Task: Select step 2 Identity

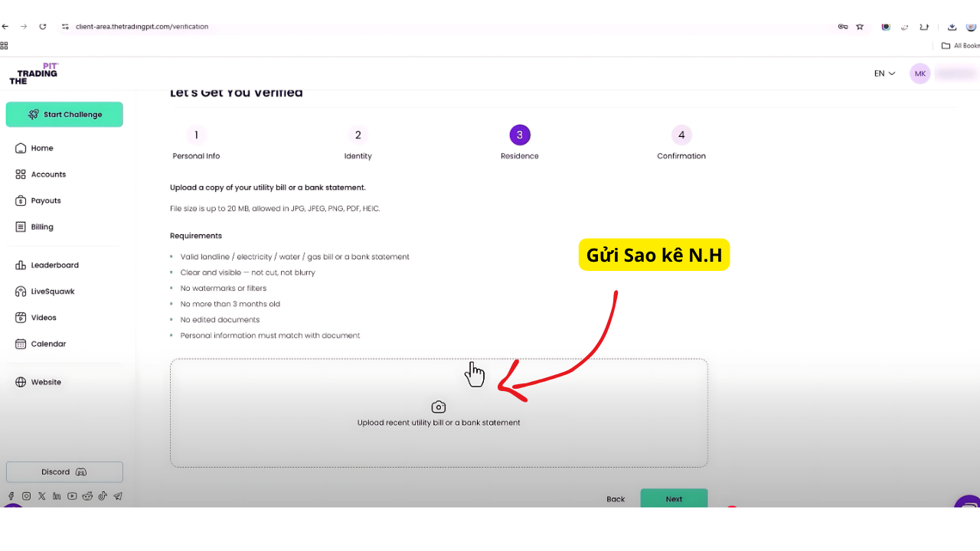Action: (x=358, y=135)
